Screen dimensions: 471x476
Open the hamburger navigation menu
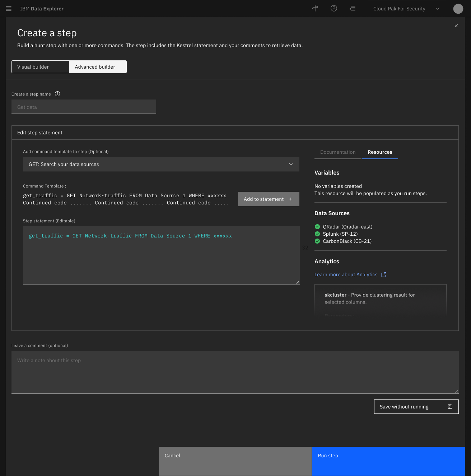tap(9, 9)
